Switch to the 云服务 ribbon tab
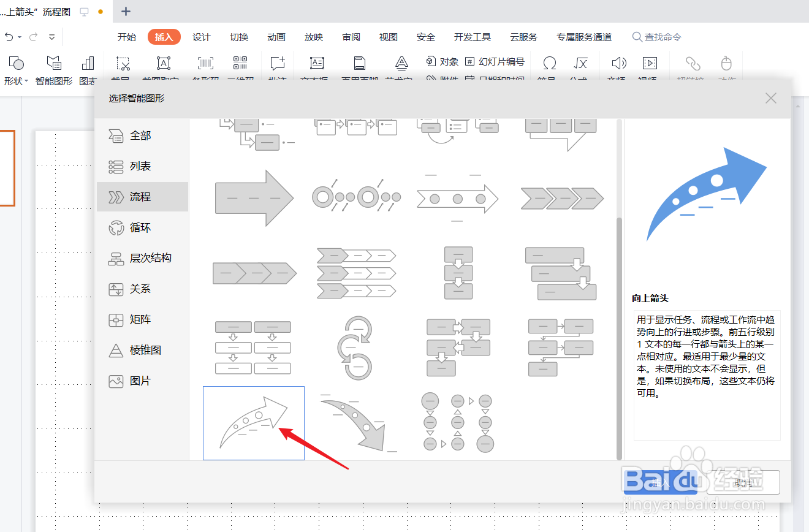 [x=523, y=37]
